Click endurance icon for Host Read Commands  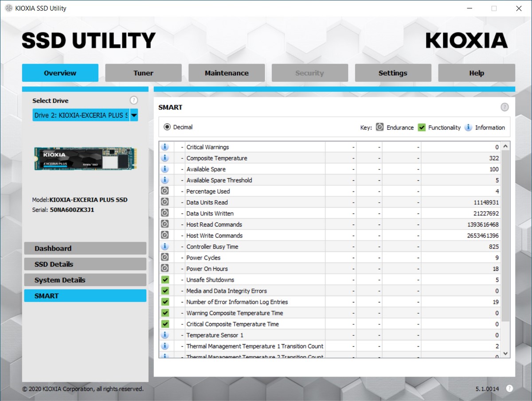click(x=165, y=224)
